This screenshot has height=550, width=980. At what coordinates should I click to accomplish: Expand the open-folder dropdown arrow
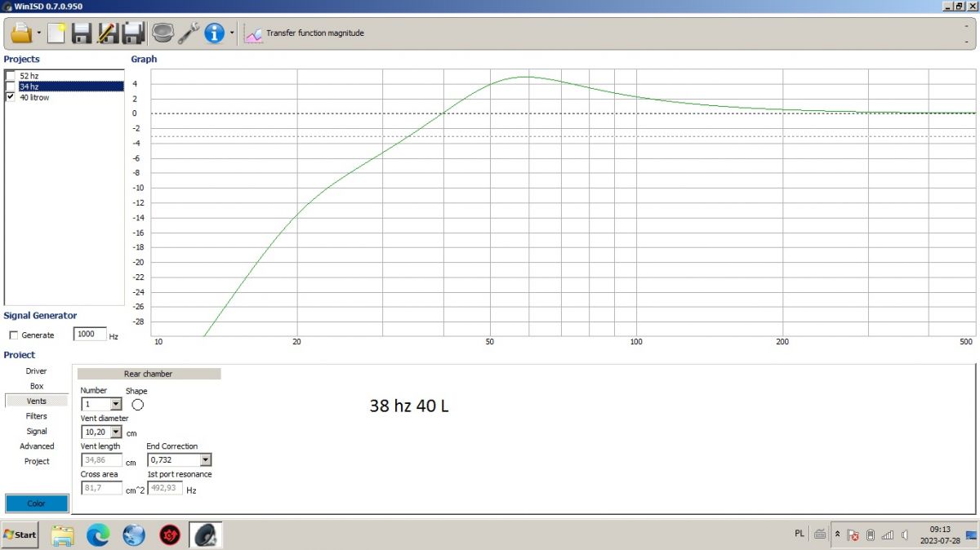pos(38,34)
